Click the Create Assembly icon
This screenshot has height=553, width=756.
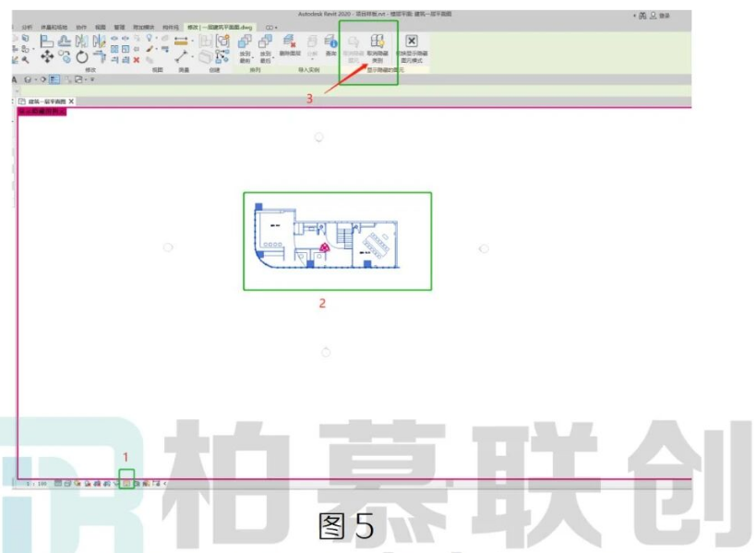pyautogui.click(x=206, y=42)
